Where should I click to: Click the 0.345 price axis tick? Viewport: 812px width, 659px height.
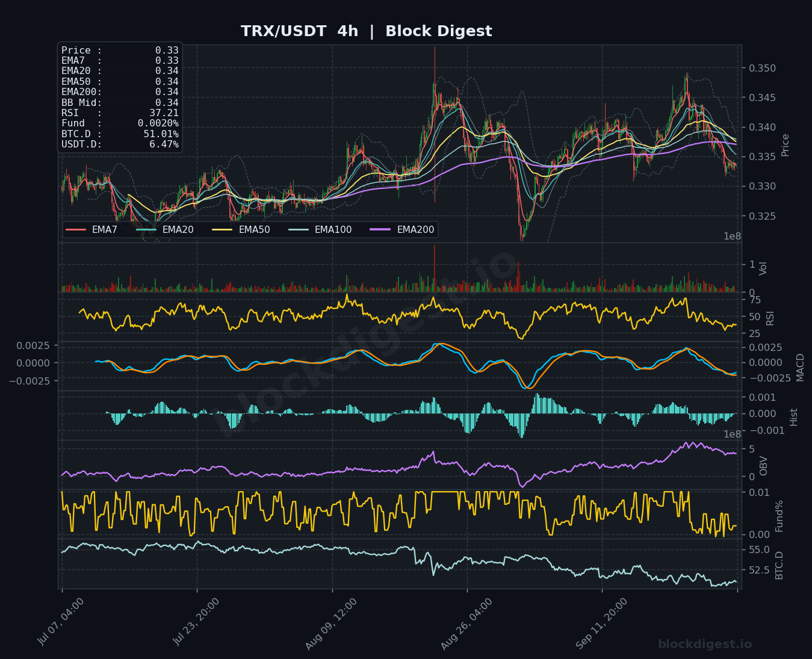[x=762, y=97]
